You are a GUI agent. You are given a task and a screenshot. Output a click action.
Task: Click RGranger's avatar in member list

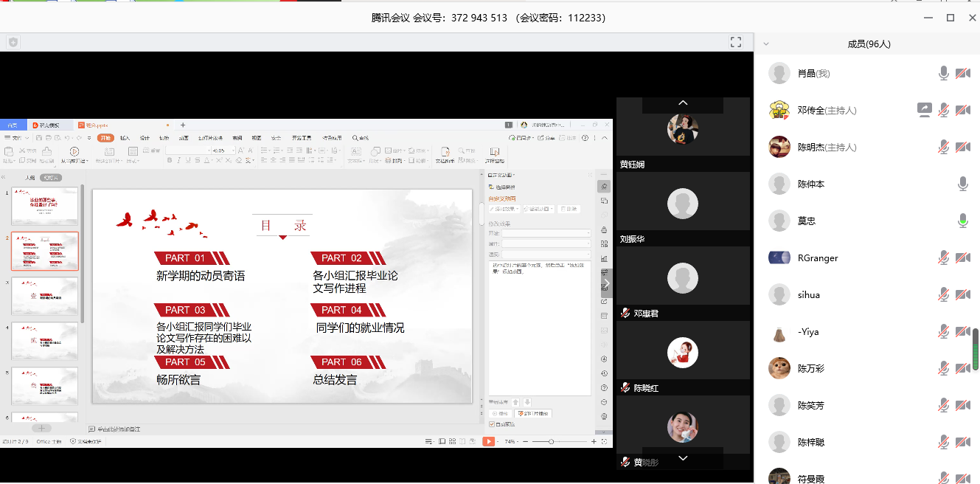(779, 257)
